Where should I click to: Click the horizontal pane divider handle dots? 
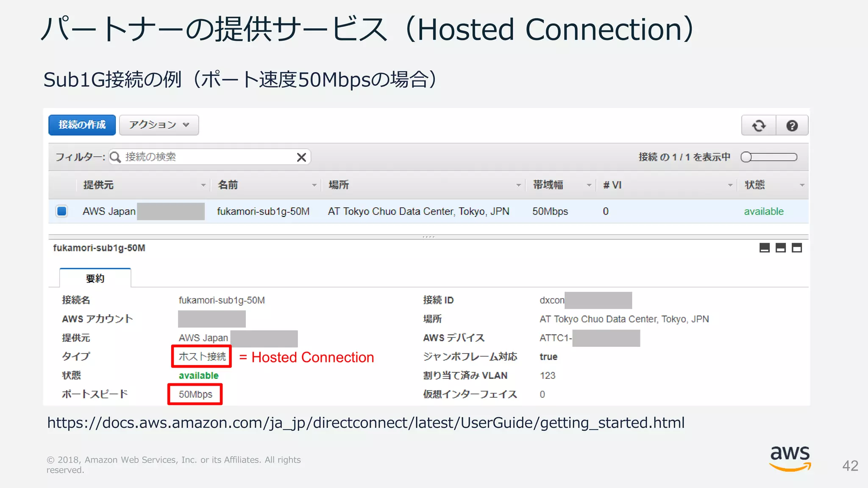click(x=428, y=237)
